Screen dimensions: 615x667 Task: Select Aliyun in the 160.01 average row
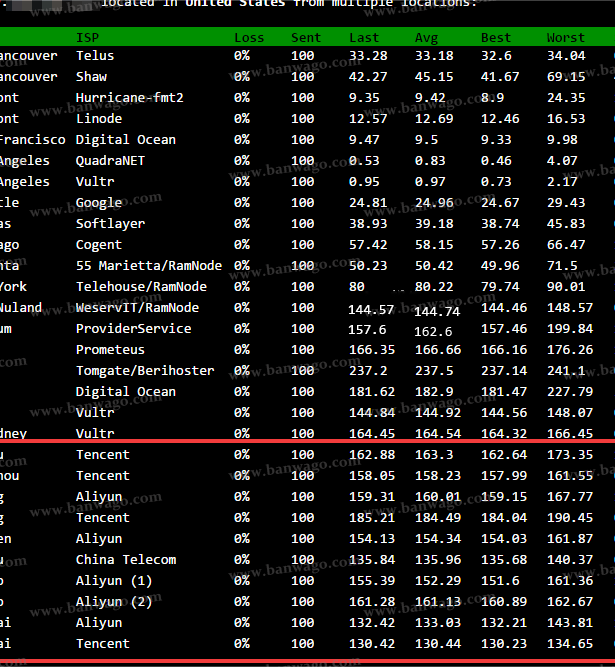click(99, 497)
